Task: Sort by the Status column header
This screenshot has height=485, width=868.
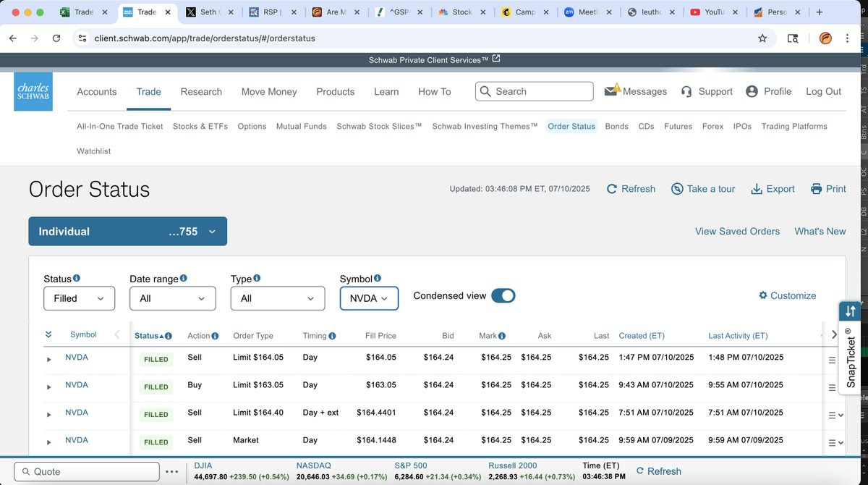Action: click(146, 336)
